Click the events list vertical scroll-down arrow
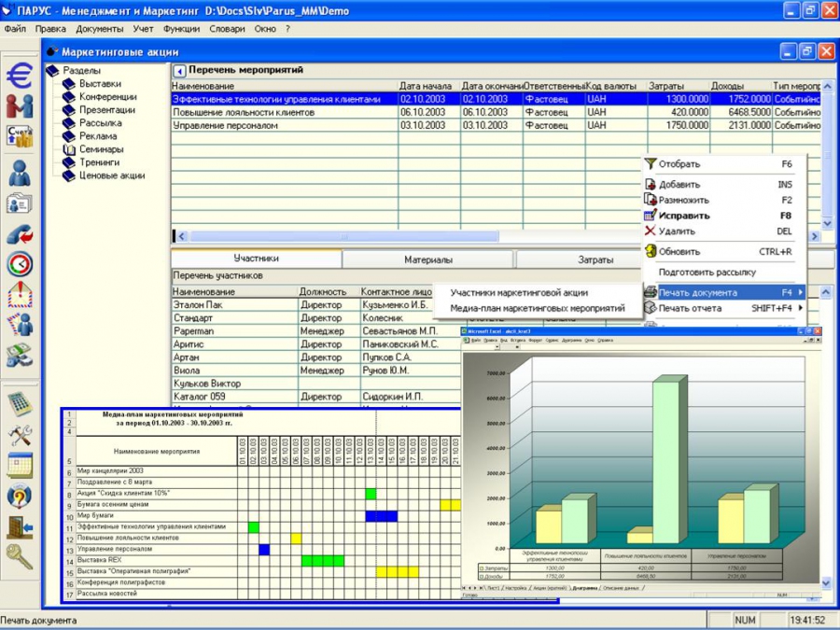The height and width of the screenshot is (630, 840). pyautogui.click(x=827, y=223)
